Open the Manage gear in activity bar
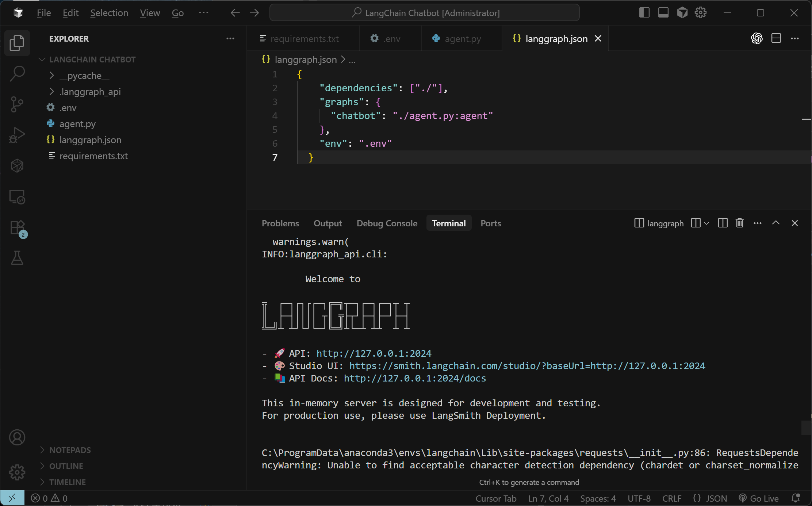This screenshot has height=506, width=812. pos(17,472)
